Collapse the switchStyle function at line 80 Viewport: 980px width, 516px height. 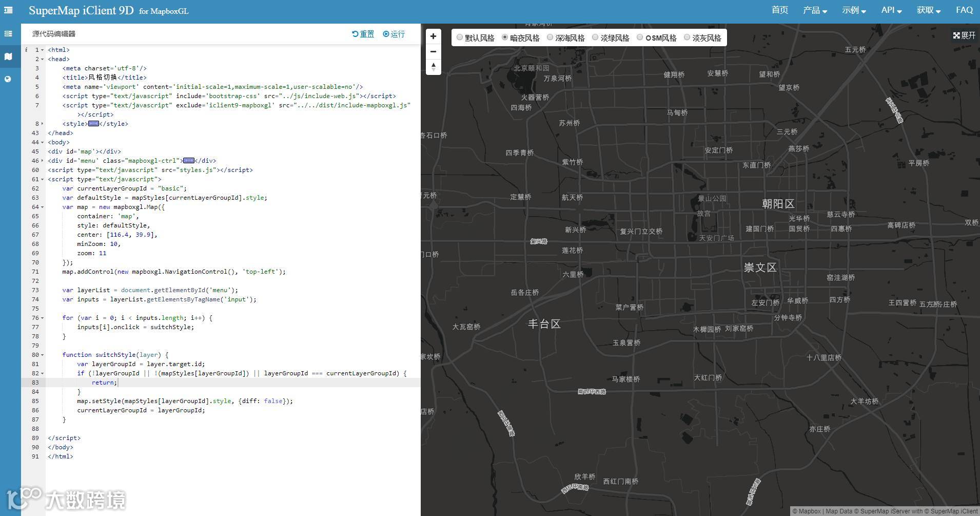click(x=42, y=355)
